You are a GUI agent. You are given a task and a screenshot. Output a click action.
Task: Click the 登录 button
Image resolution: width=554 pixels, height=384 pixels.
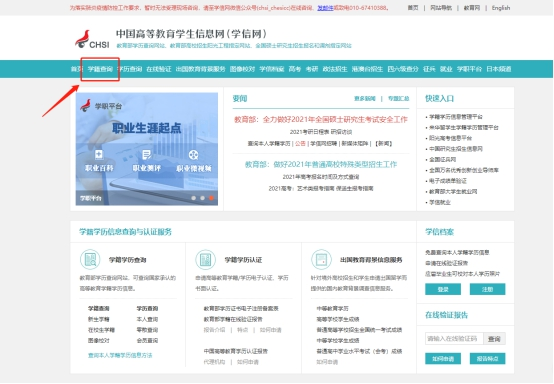(x=443, y=289)
